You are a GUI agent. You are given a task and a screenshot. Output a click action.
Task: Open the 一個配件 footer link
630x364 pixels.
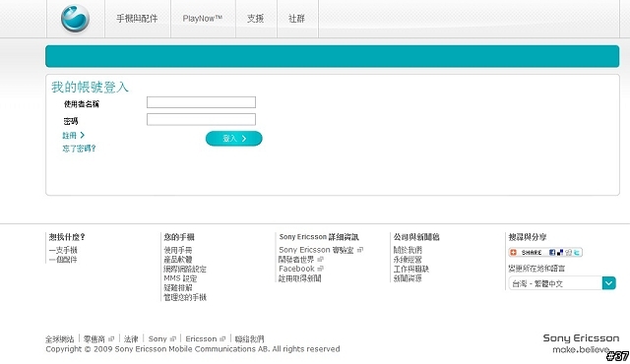click(x=63, y=260)
